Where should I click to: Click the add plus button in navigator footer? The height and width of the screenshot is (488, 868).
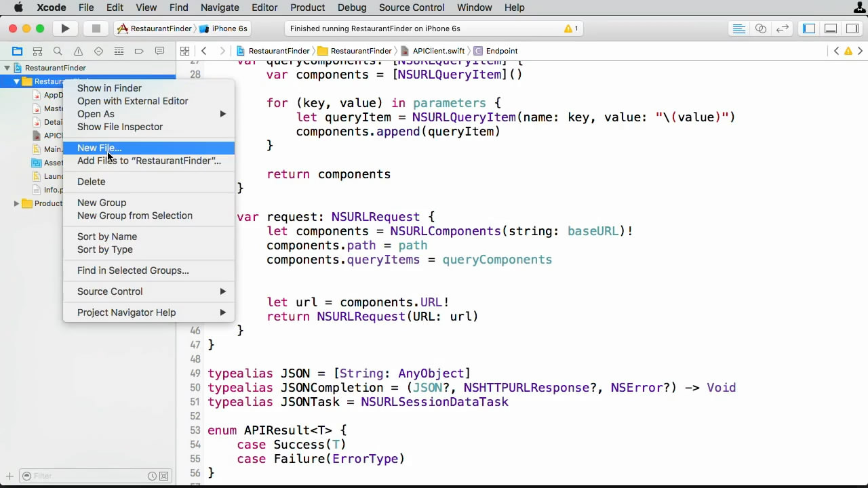pos(9,476)
